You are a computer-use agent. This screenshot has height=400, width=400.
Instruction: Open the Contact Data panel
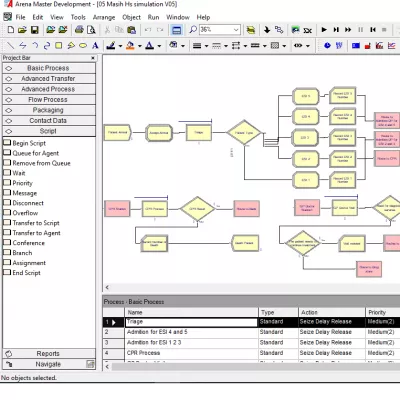click(49, 121)
